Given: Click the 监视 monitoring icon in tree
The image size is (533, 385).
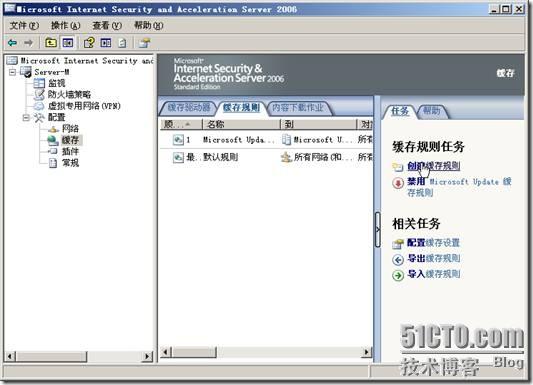Looking at the screenshot, I should click(x=39, y=83).
